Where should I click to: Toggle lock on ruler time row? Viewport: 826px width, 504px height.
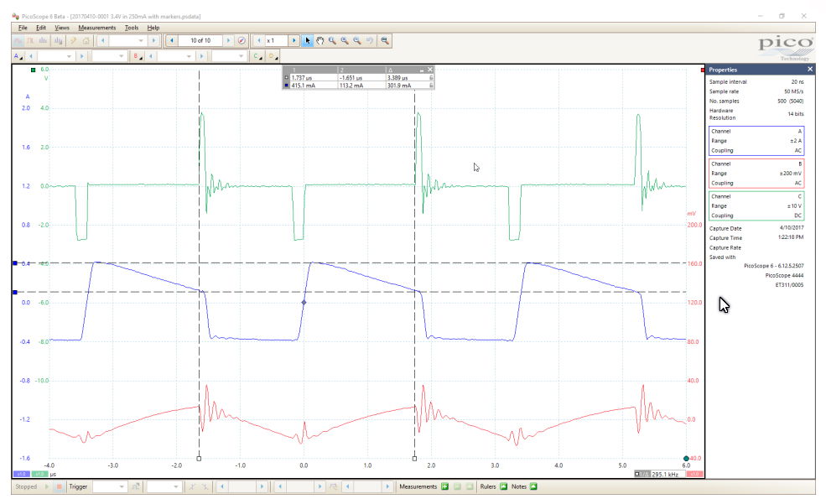click(431, 77)
